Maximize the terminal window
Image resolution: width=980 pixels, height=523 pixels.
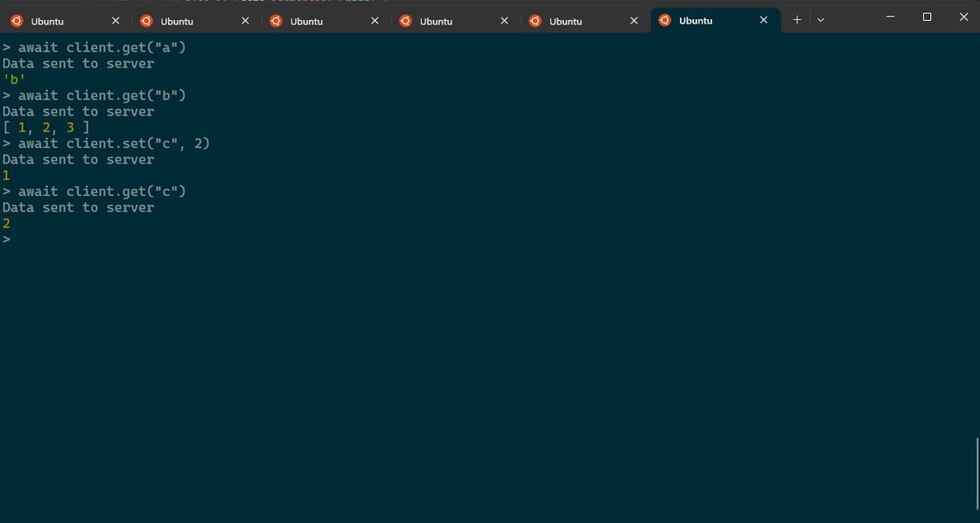[x=927, y=17]
